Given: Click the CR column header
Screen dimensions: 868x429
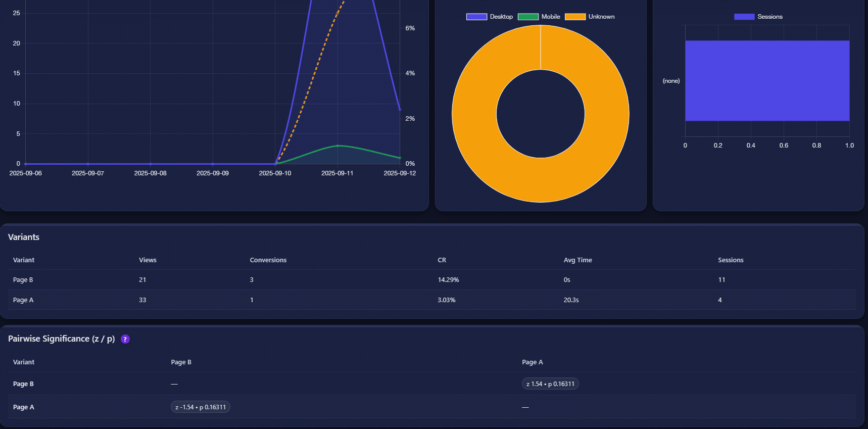Looking at the screenshot, I should (442, 260).
